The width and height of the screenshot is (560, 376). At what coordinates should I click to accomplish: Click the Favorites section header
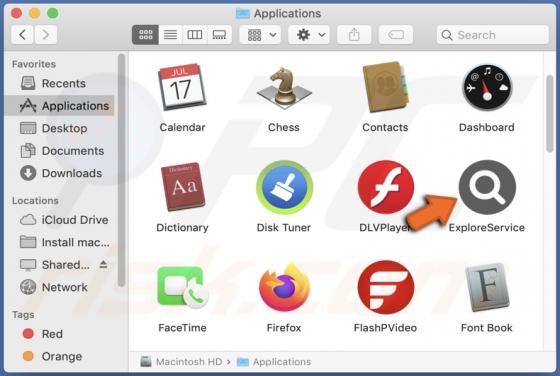pyautogui.click(x=34, y=64)
